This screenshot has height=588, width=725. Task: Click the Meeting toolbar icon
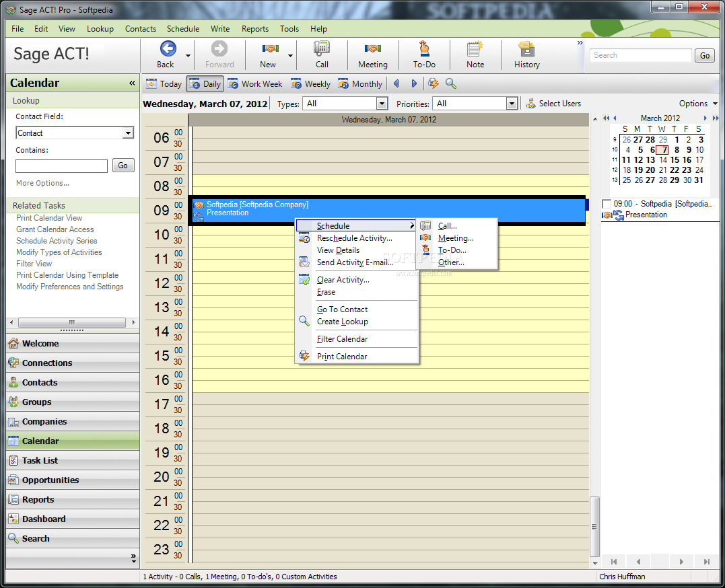click(x=373, y=48)
